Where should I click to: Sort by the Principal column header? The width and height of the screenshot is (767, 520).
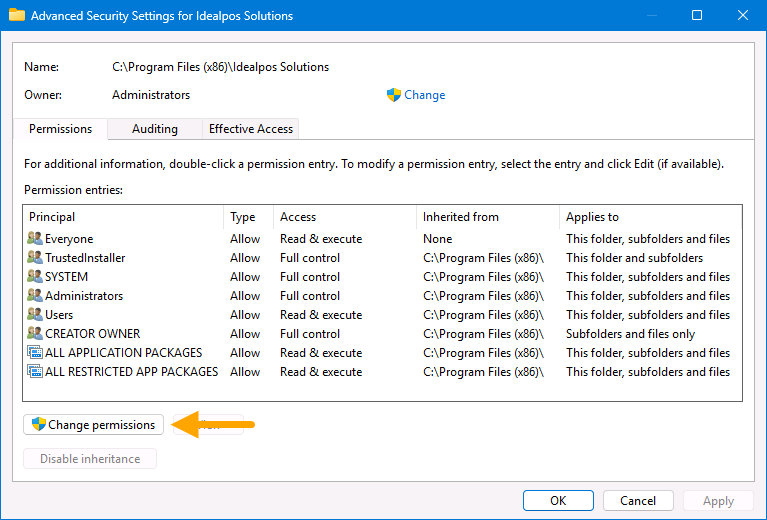(x=123, y=217)
